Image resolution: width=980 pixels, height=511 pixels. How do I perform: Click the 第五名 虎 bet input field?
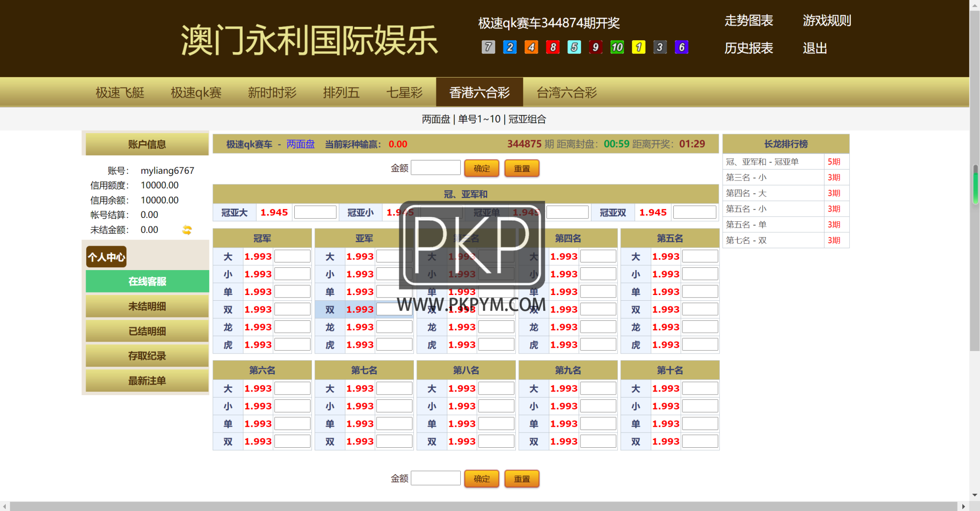[x=700, y=344]
